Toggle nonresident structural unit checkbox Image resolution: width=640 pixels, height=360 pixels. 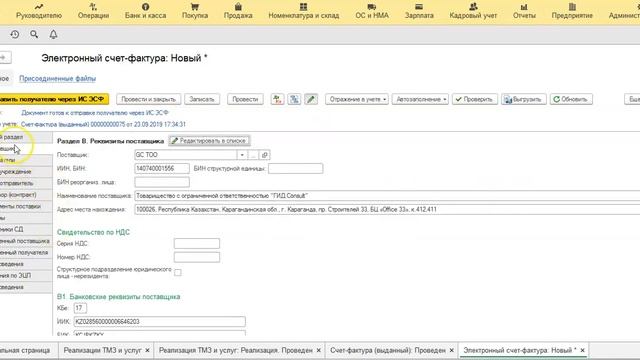tap(178, 273)
